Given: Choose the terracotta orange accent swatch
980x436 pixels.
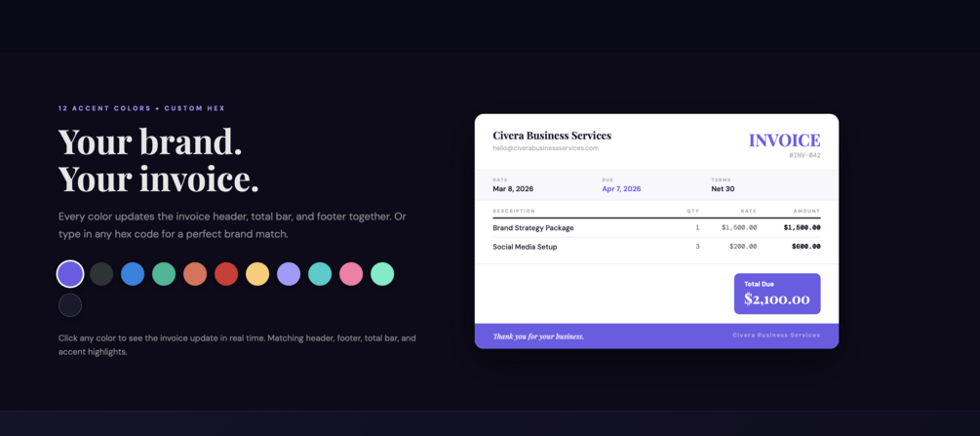Looking at the screenshot, I should (195, 274).
